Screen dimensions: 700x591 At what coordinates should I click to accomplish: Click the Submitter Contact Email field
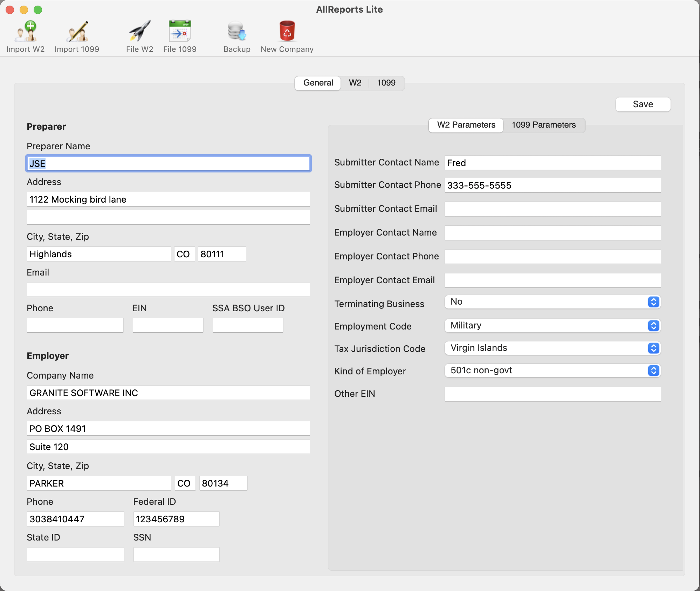point(552,209)
